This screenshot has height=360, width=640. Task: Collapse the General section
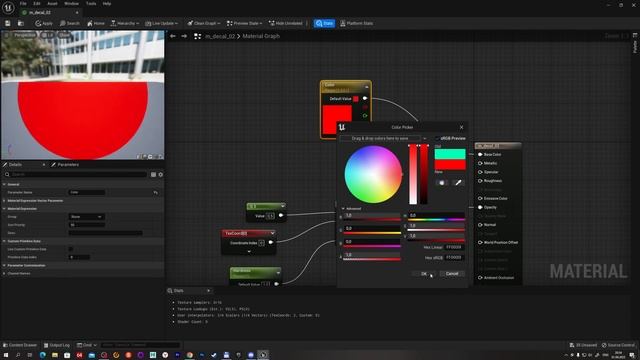4,184
